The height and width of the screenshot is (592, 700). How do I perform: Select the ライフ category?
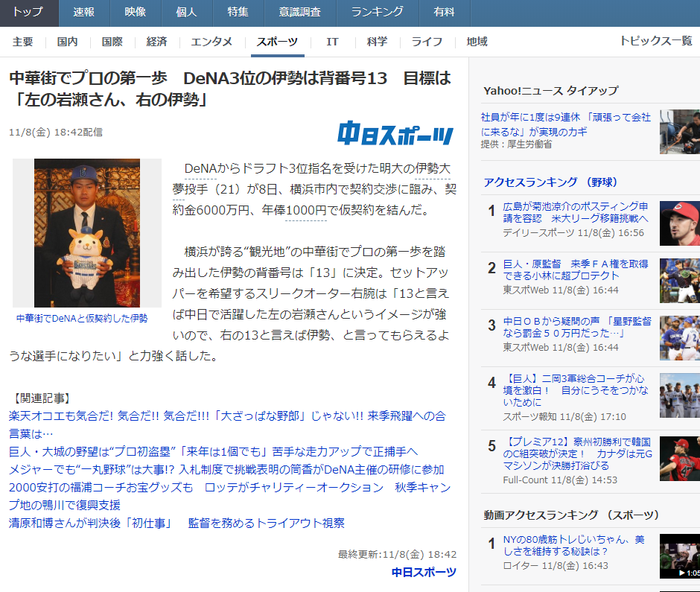[x=427, y=42]
